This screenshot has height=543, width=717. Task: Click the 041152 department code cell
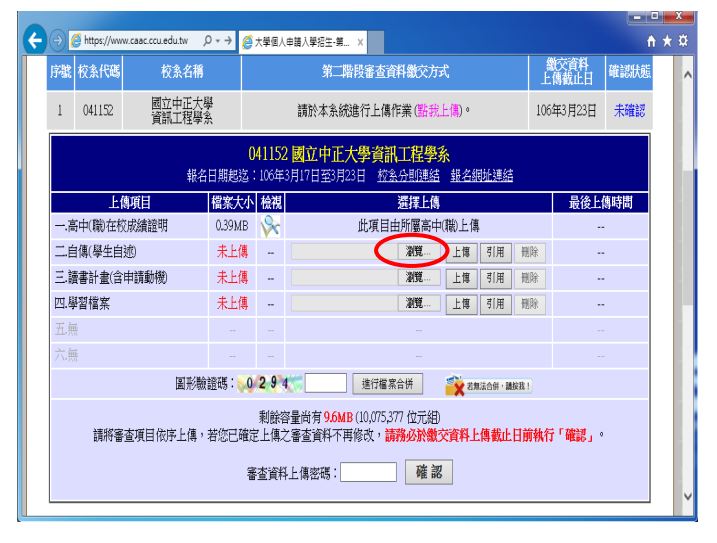(x=98, y=111)
